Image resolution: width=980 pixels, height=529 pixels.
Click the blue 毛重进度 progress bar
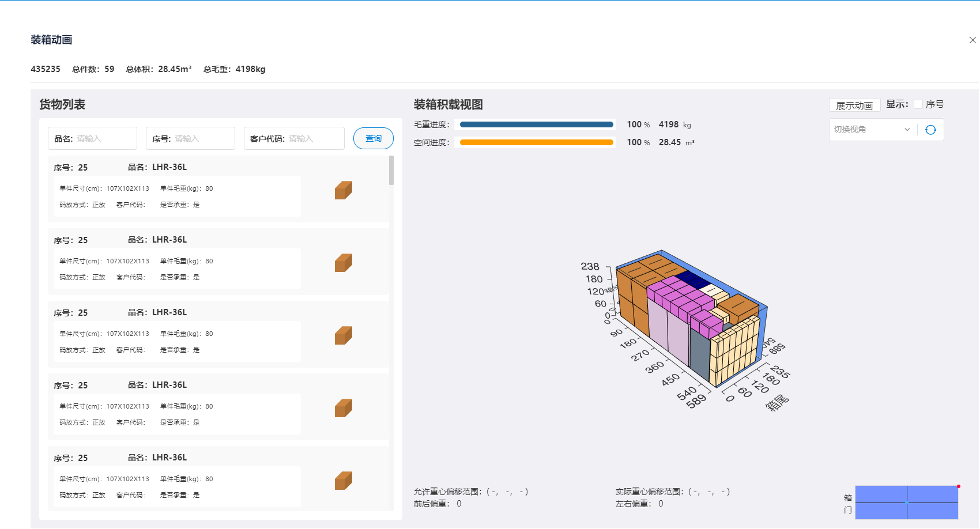(x=536, y=124)
